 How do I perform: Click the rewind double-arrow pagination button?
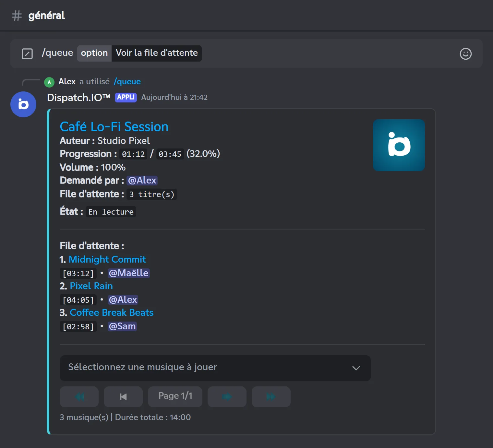click(79, 396)
